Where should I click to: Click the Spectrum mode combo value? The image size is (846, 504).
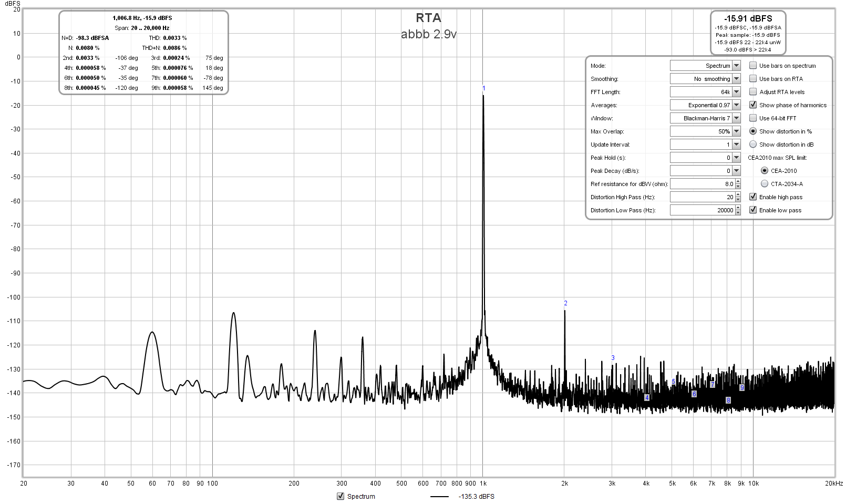pos(701,66)
